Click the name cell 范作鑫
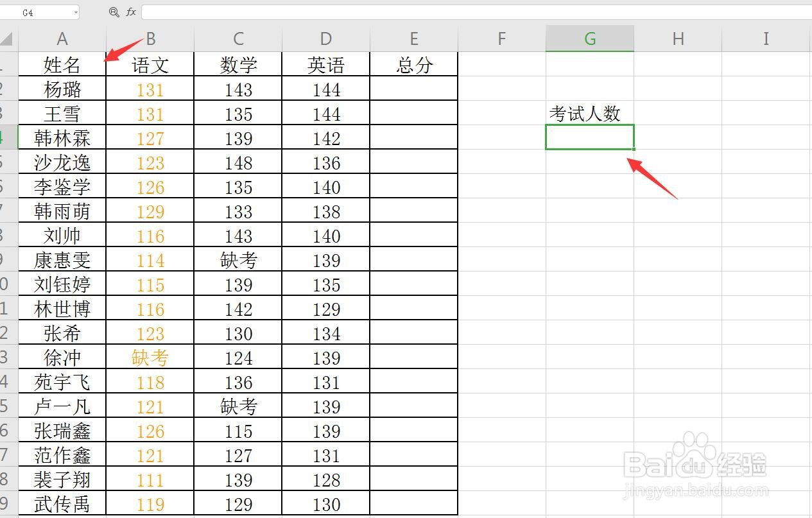The height and width of the screenshot is (518, 812). click(62, 454)
